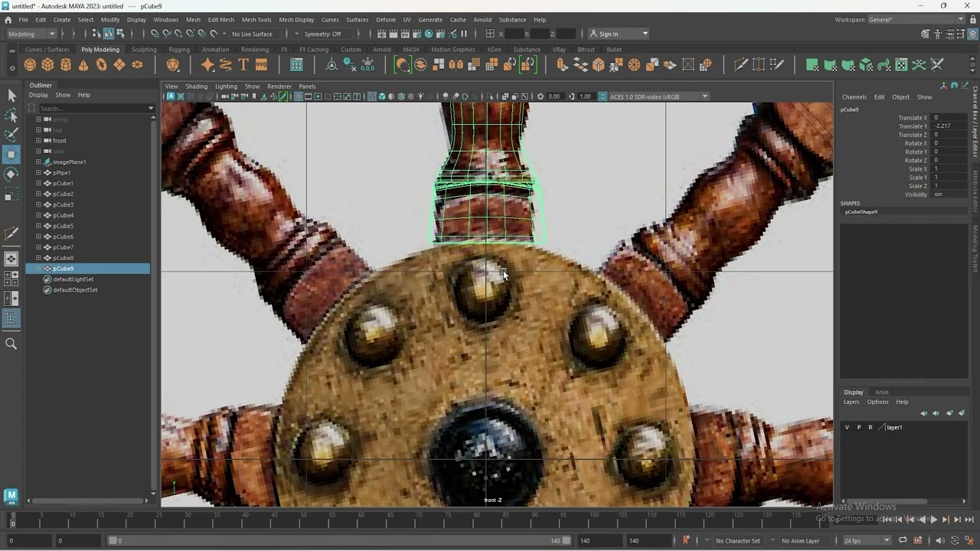Open the Modeling menu set dropdown
The height and width of the screenshot is (551, 980).
(x=31, y=34)
